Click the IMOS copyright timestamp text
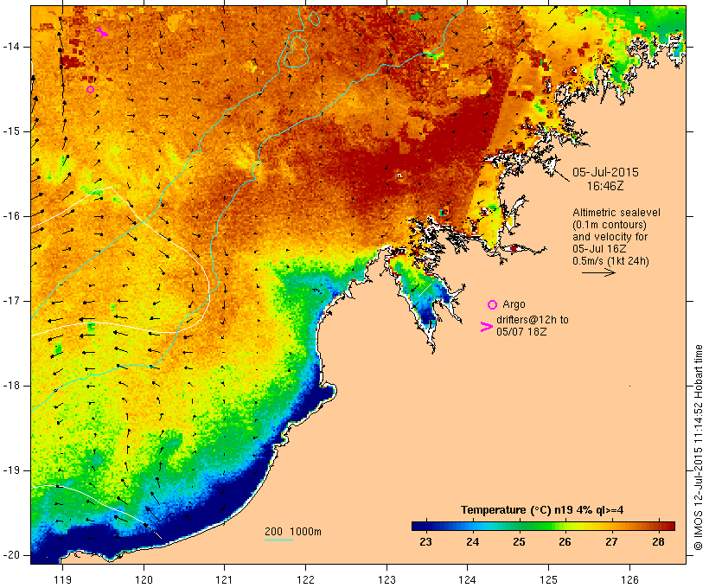709x588 pixels. click(699, 448)
